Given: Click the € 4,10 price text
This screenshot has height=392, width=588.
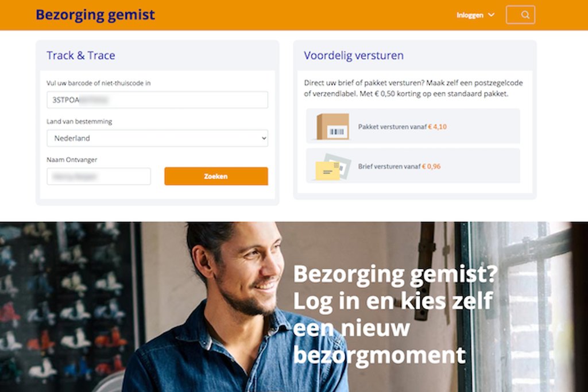Looking at the screenshot, I should [x=437, y=127].
